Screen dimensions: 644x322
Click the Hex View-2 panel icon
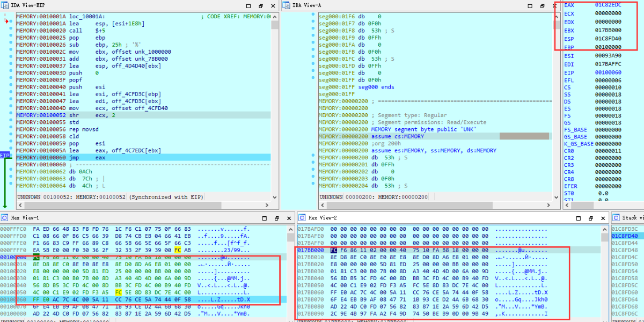[x=302, y=218]
